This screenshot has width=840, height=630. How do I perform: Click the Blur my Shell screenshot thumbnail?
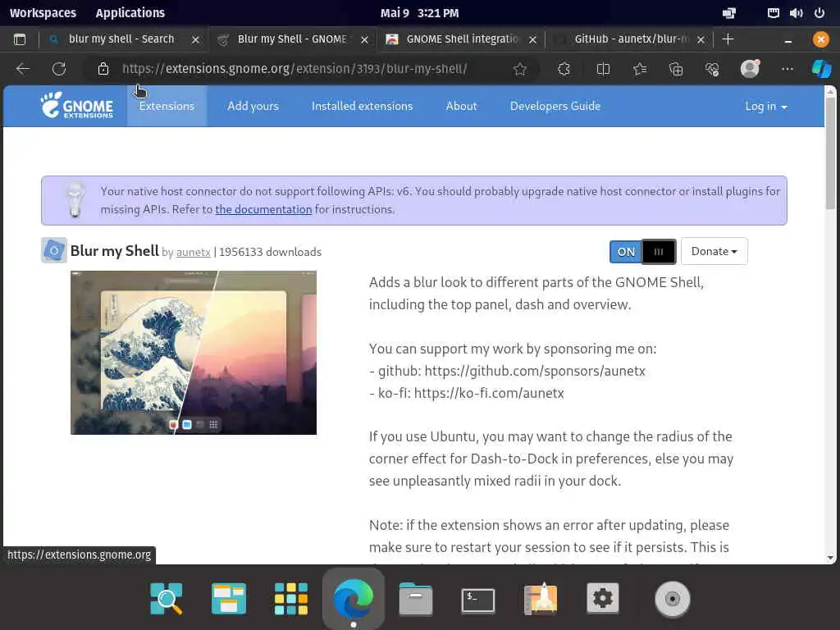point(194,353)
